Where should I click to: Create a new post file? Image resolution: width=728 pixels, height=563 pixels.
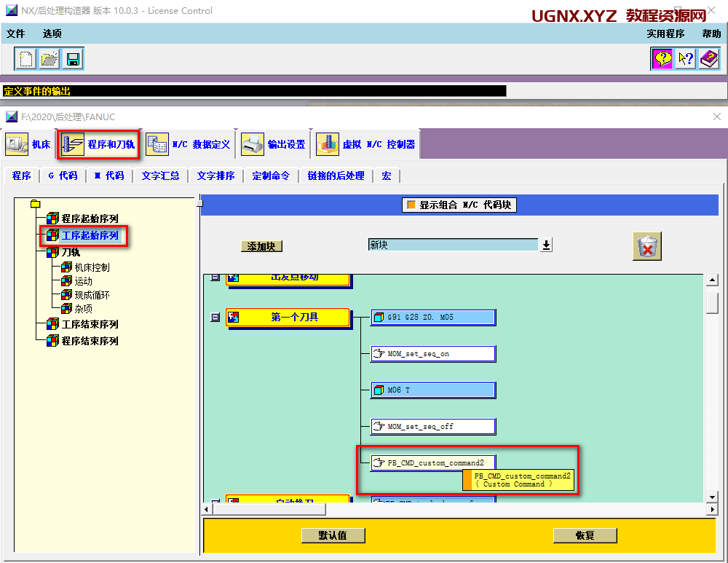25,58
